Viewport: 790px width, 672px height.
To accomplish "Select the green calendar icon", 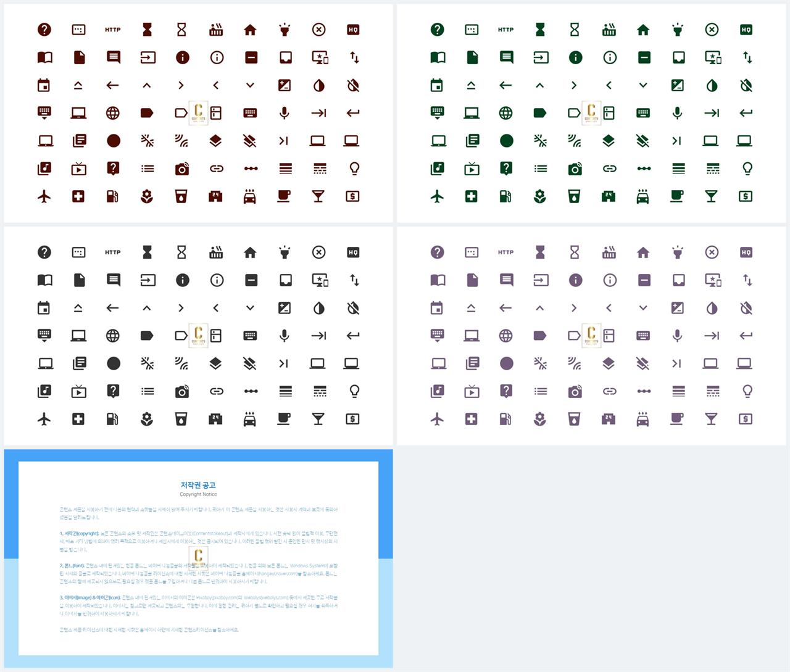I will tap(437, 85).
